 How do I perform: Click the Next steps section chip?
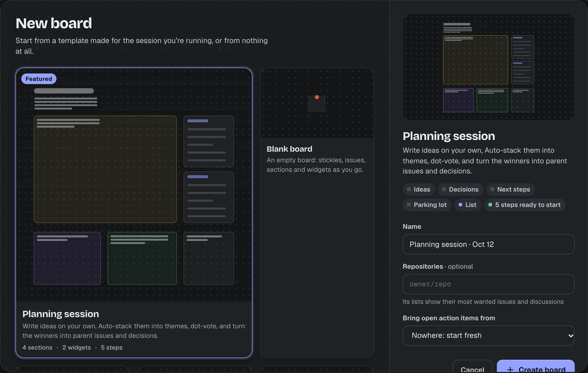[x=510, y=189]
